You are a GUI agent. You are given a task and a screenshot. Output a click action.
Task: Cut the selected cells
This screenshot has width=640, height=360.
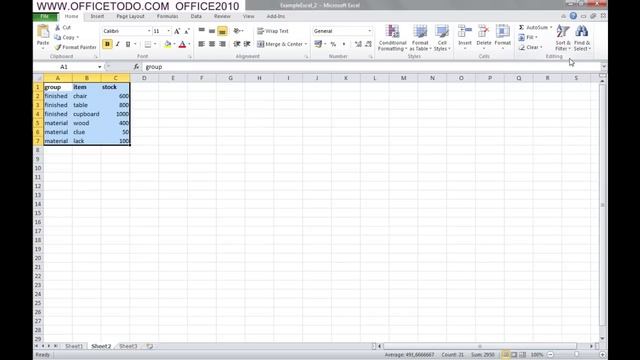[x=63, y=27]
